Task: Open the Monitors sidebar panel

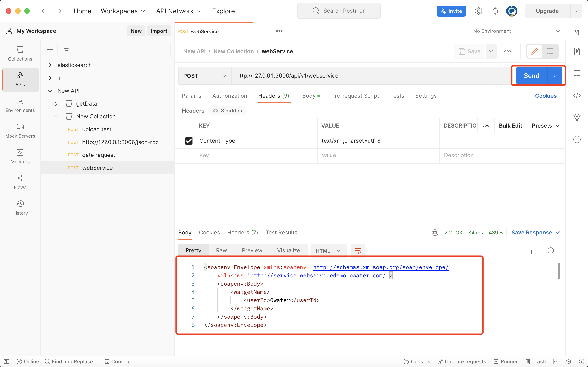Action: [20, 156]
